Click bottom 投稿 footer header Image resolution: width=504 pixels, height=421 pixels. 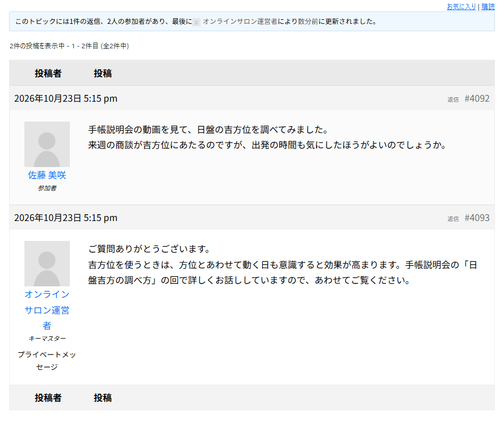coord(103,398)
